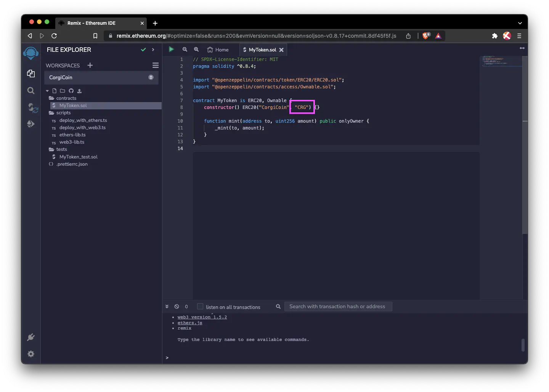Zoom in the editor font
Image resolution: width=549 pixels, height=392 pixels.
click(196, 50)
